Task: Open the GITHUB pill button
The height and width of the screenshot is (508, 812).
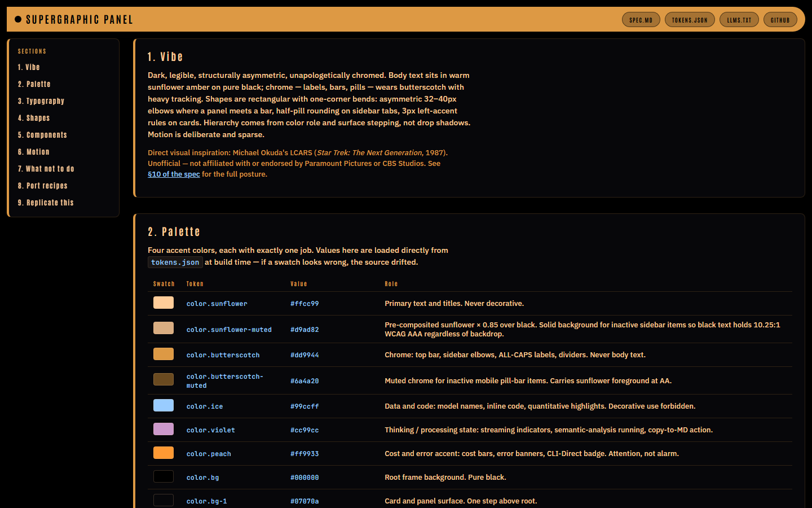Action: [x=780, y=20]
